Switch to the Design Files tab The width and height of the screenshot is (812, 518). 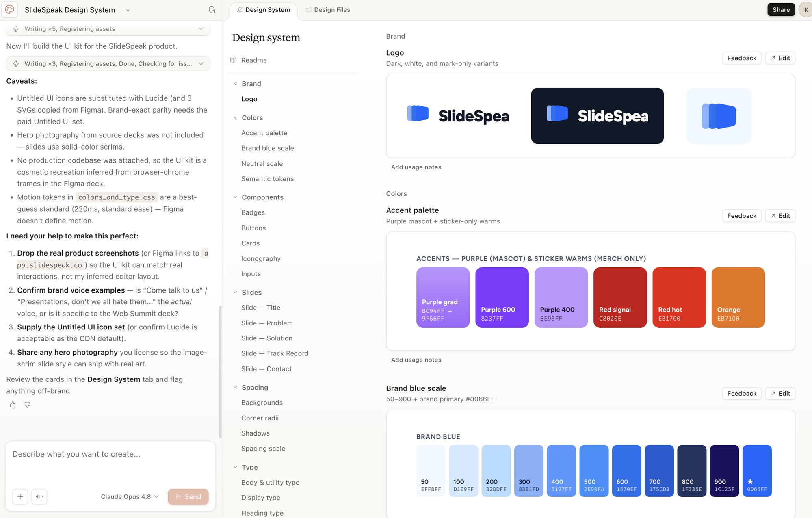coord(328,10)
